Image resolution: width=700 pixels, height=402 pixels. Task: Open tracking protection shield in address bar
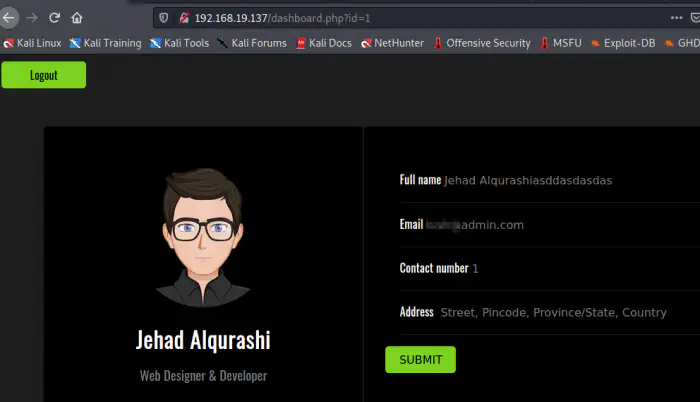(165, 18)
